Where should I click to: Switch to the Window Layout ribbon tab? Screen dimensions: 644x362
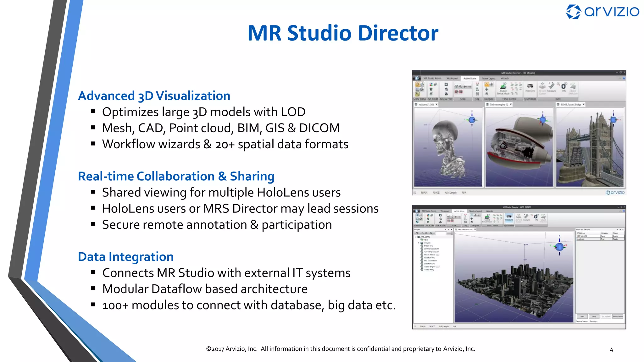[x=475, y=211]
